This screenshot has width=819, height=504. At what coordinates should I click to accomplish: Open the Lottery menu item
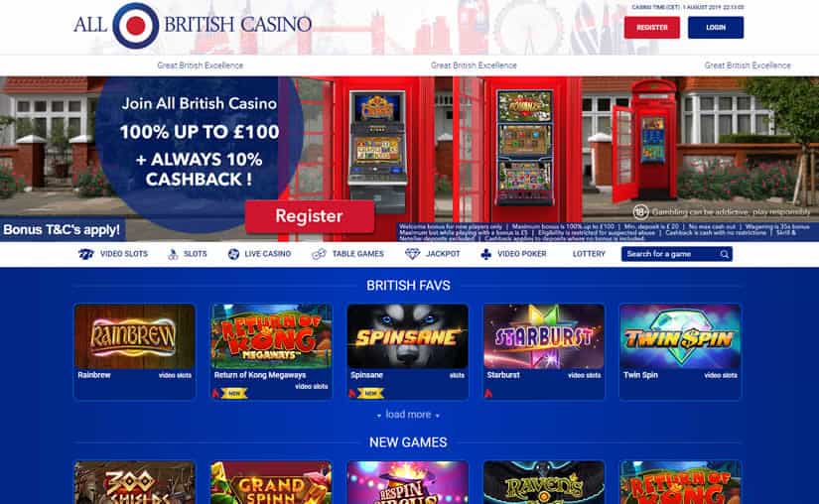pos(589,254)
